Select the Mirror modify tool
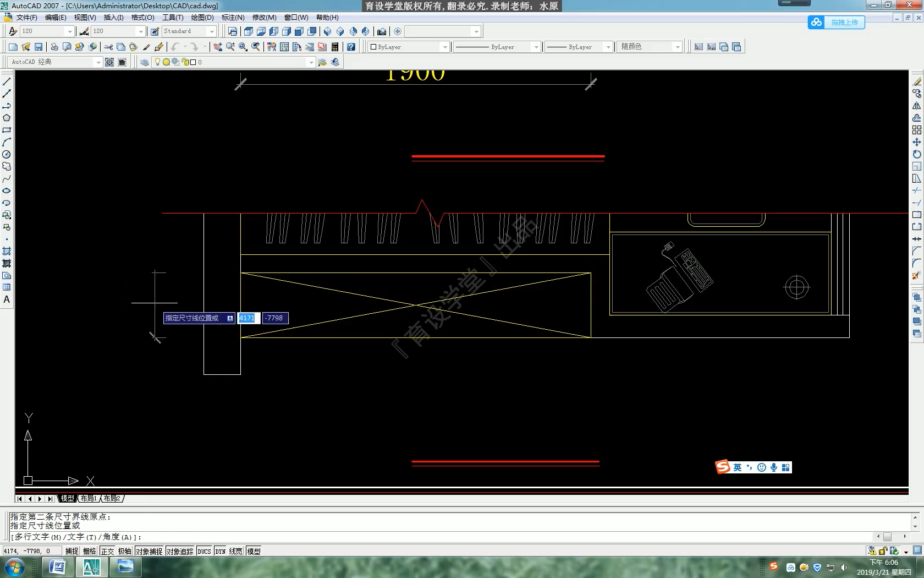 pyautogui.click(x=916, y=106)
